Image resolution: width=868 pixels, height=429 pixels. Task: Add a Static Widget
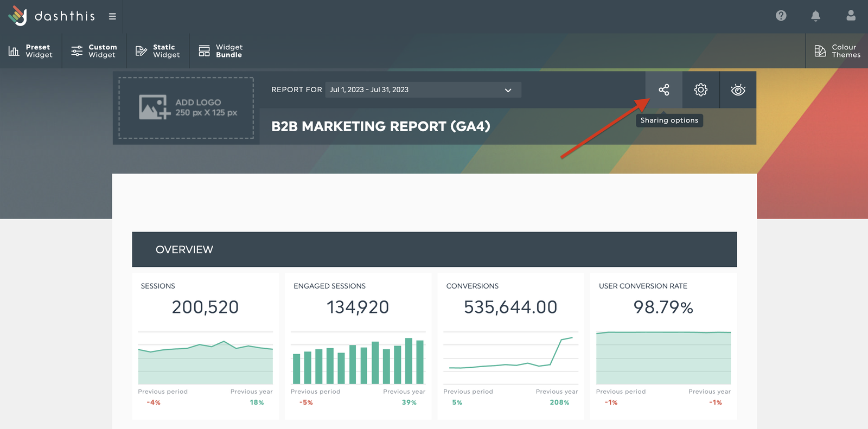click(x=158, y=51)
